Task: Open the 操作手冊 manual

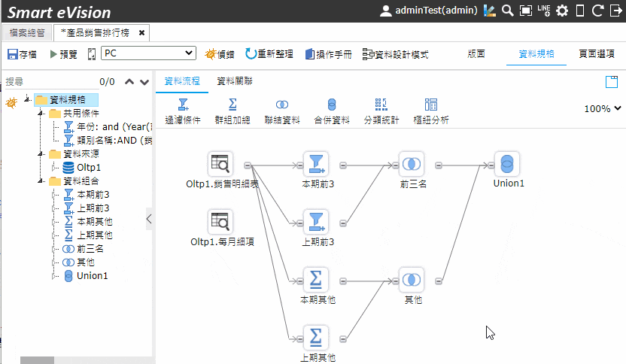Action: point(328,54)
